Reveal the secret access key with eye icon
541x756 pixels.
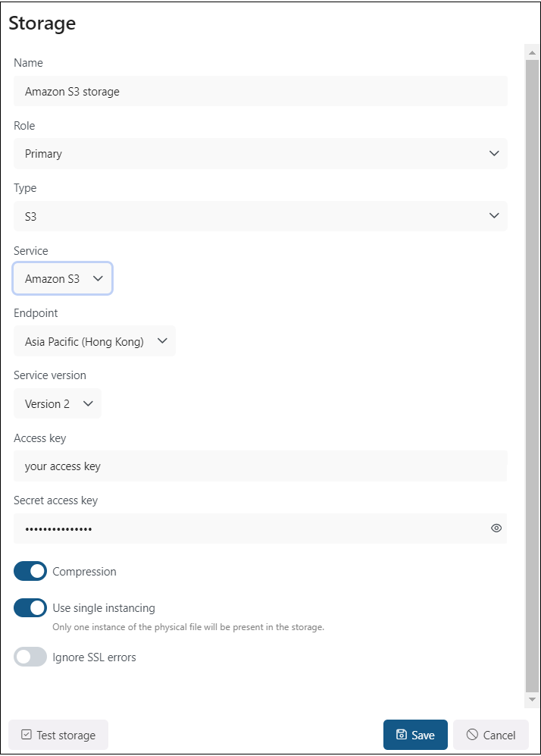click(x=496, y=529)
